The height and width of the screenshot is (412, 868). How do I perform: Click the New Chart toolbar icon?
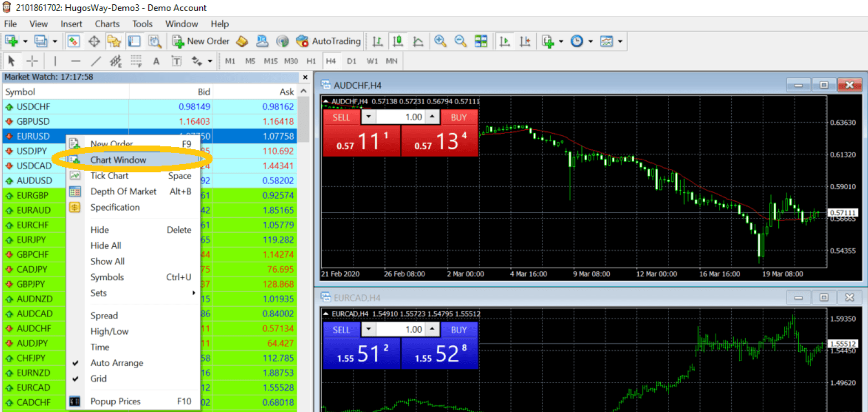(11, 41)
